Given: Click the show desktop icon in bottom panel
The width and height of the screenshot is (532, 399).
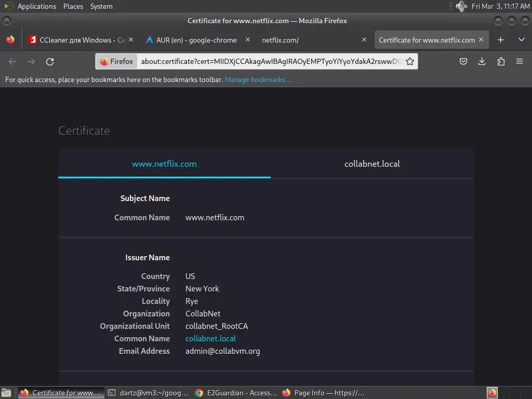Looking at the screenshot, I should pyautogui.click(x=6, y=393).
